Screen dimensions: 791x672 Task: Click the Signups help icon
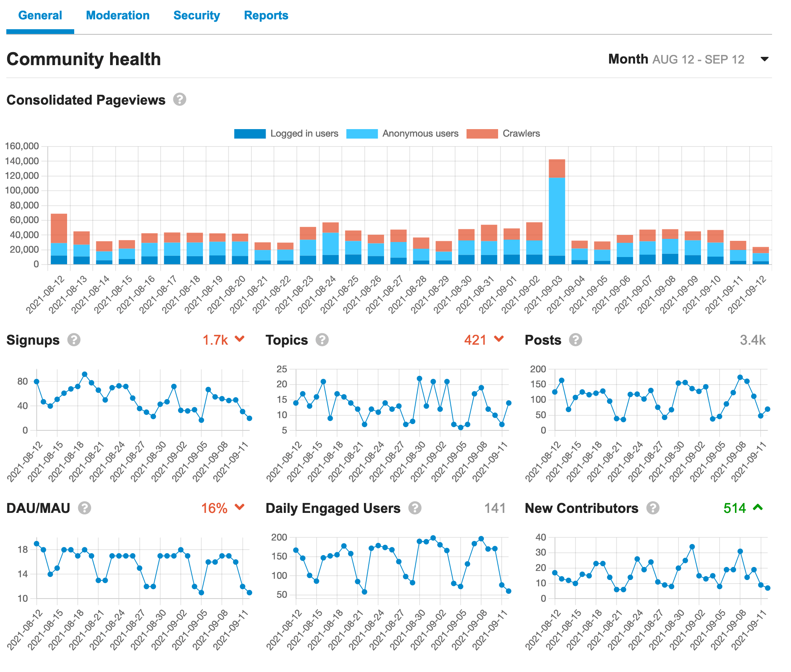coord(74,340)
